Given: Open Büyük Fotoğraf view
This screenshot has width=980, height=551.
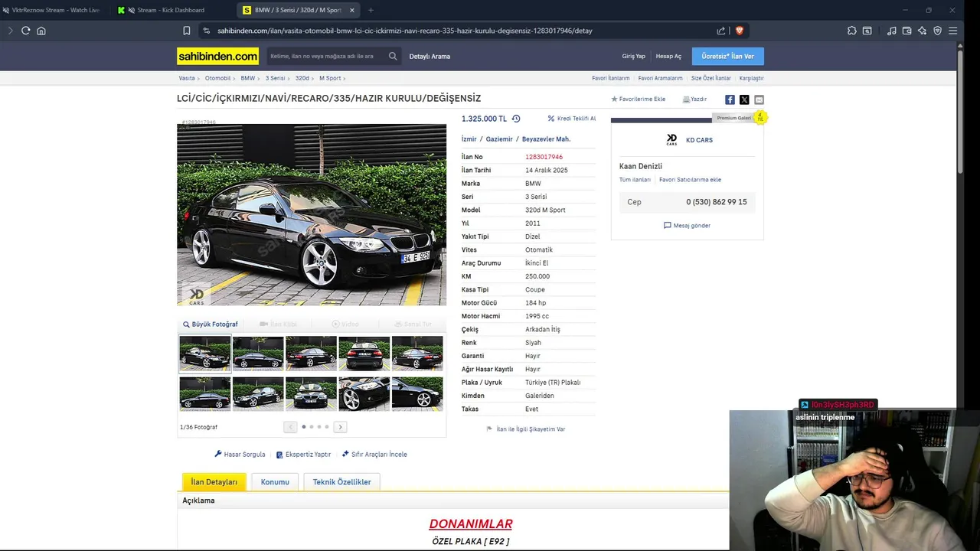Looking at the screenshot, I should pos(210,324).
